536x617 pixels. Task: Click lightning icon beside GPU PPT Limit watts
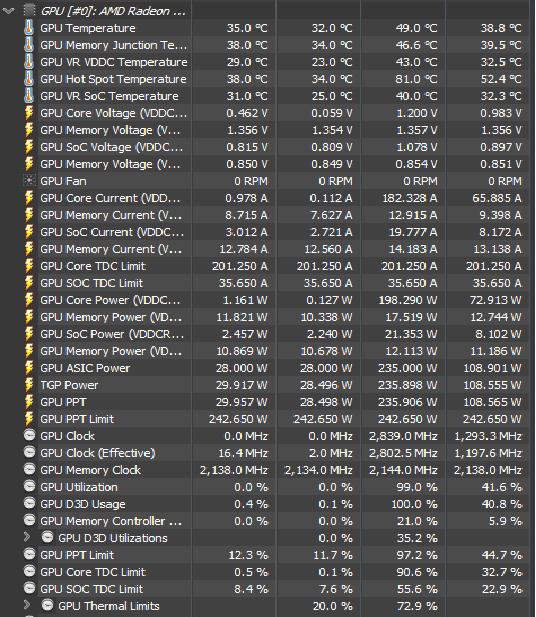[29, 418]
